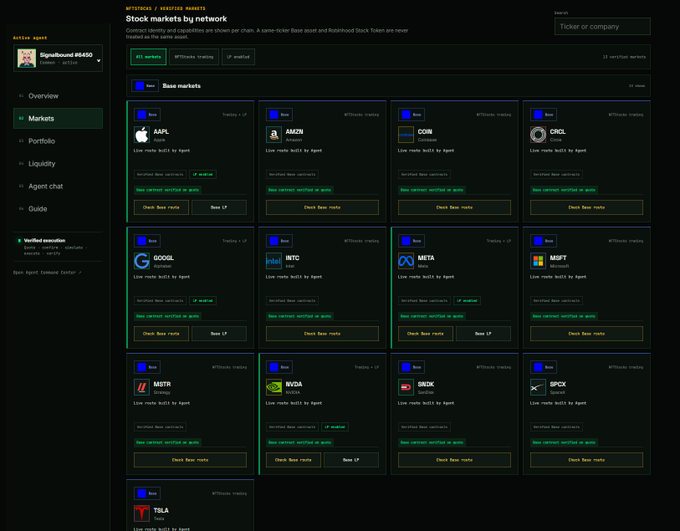This screenshot has height=531, width=680.
Task: Click Check Base route on INTC card
Action: (x=322, y=334)
